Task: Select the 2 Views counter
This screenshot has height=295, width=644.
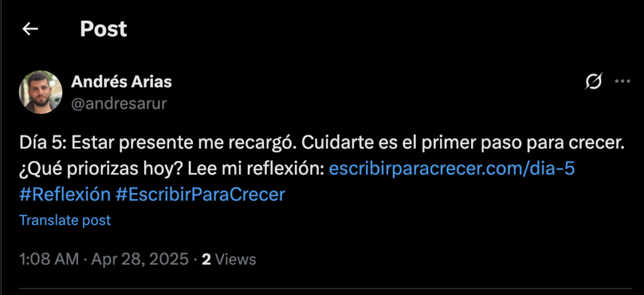Action: point(229,259)
